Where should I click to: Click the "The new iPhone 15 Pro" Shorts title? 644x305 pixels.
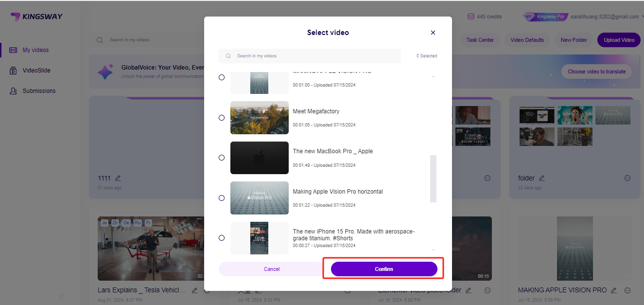click(x=354, y=235)
